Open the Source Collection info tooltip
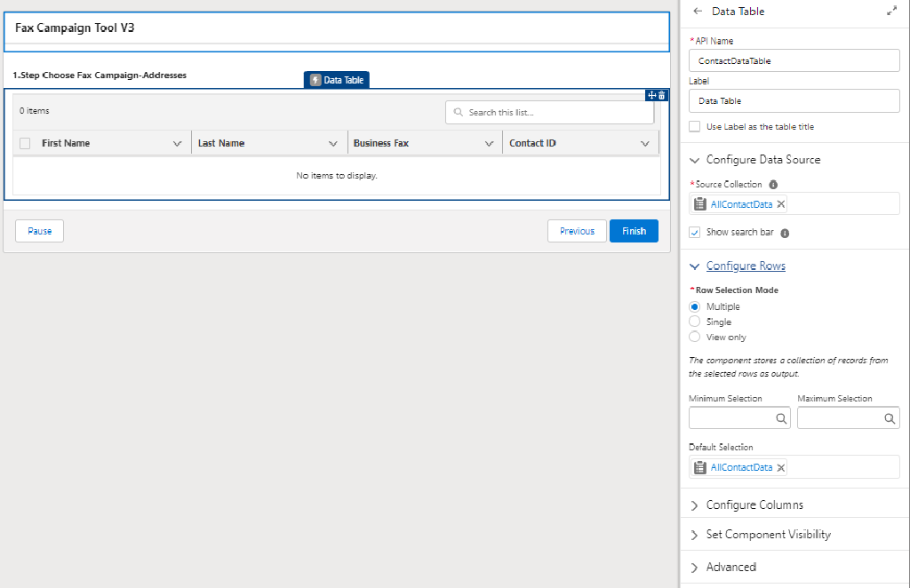Image resolution: width=910 pixels, height=588 pixels. pos(773,185)
